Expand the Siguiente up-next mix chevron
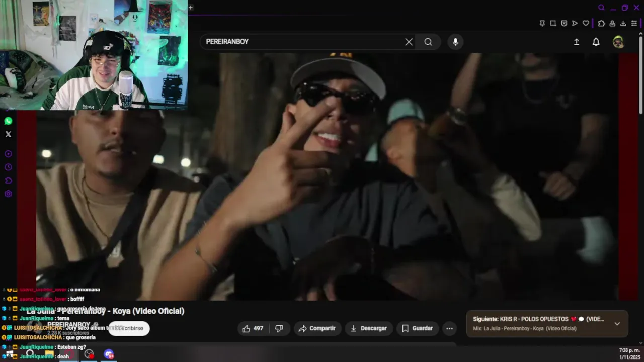The width and height of the screenshot is (644, 362). [617, 324]
